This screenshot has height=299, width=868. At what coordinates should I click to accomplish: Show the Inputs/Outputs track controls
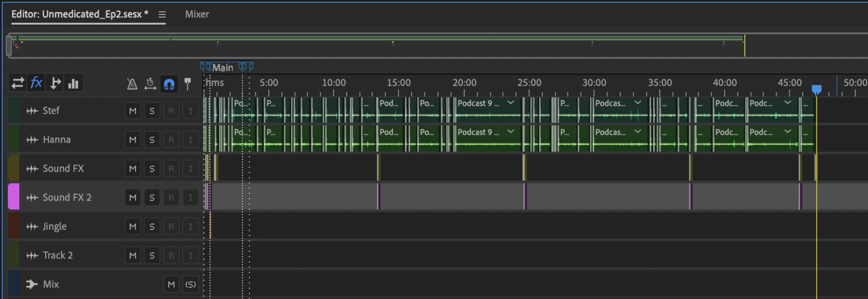18,84
